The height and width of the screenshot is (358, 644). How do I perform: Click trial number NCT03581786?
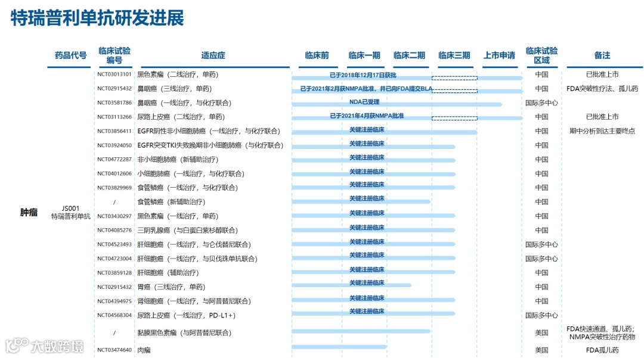pos(114,103)
